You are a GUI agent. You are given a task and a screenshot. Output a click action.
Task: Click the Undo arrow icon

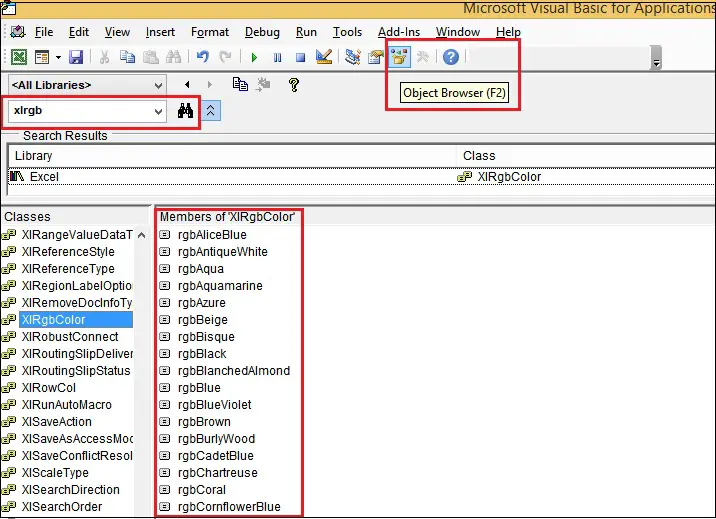pos(202,57)
